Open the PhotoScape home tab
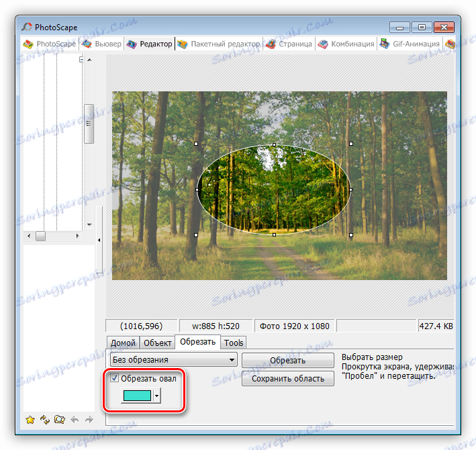This screenshot has width=476, height=450. [x=50, y=44]
